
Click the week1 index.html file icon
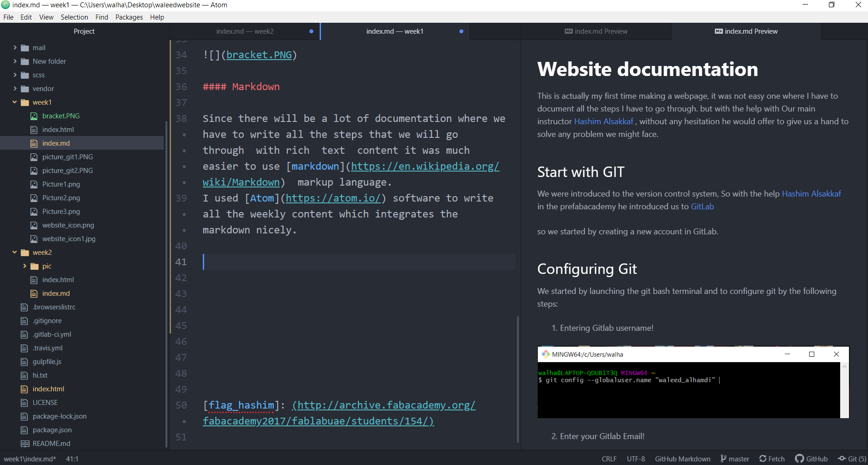tap(34, 130)
